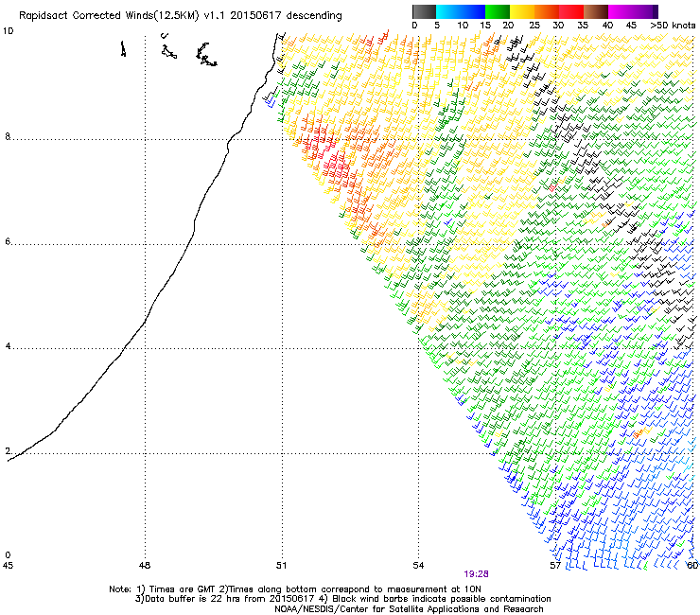Click the '5' label under the color scale

pyautogui.click(x=437, y=26)
